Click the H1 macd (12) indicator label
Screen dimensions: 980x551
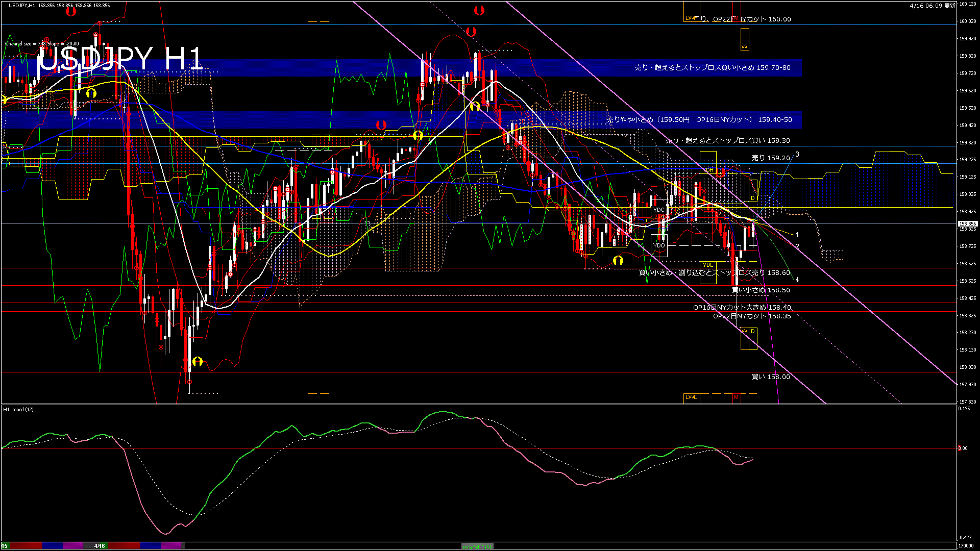click(x=18, y=410)
